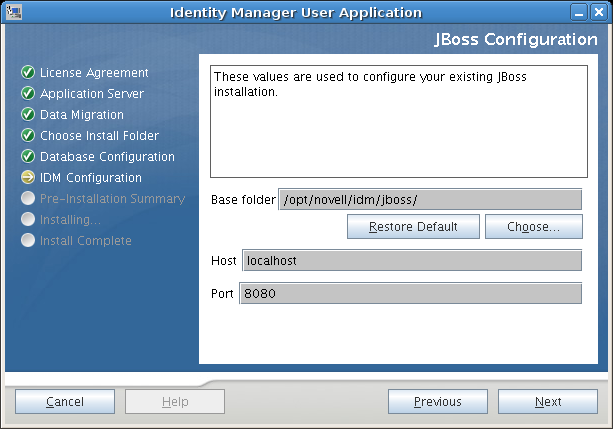Click the Application Server checkmark icon
This screenshot has height=429, width=613.
click(28, 94)
